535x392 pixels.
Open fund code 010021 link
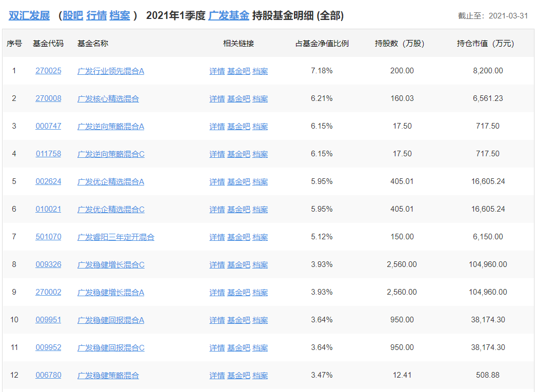coord(48,209)
